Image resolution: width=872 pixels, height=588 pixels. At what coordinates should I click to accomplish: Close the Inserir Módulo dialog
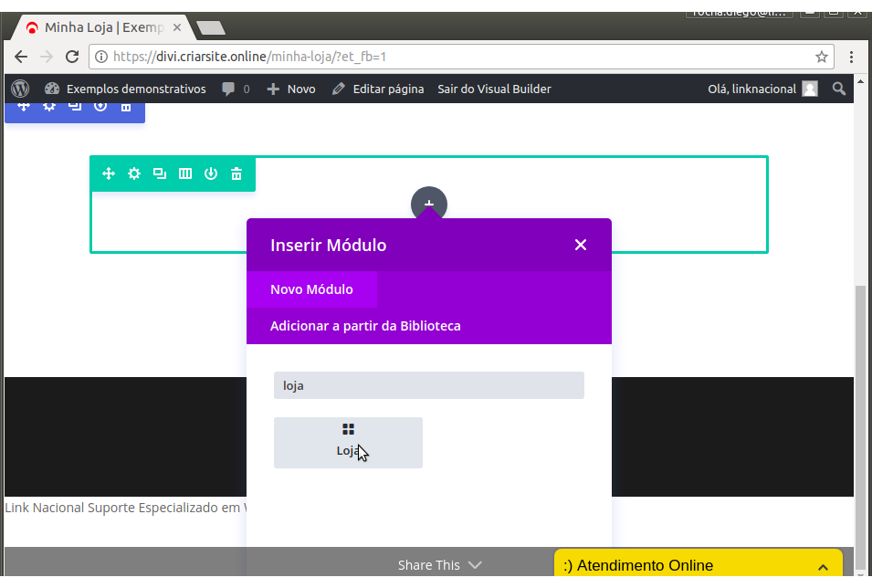click(x=581, y=245)
